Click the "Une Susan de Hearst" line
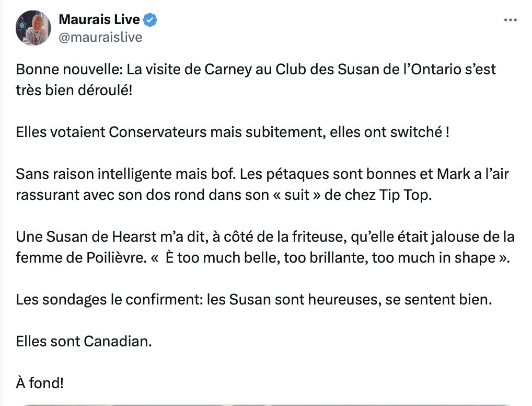 [x=265, y=237]
